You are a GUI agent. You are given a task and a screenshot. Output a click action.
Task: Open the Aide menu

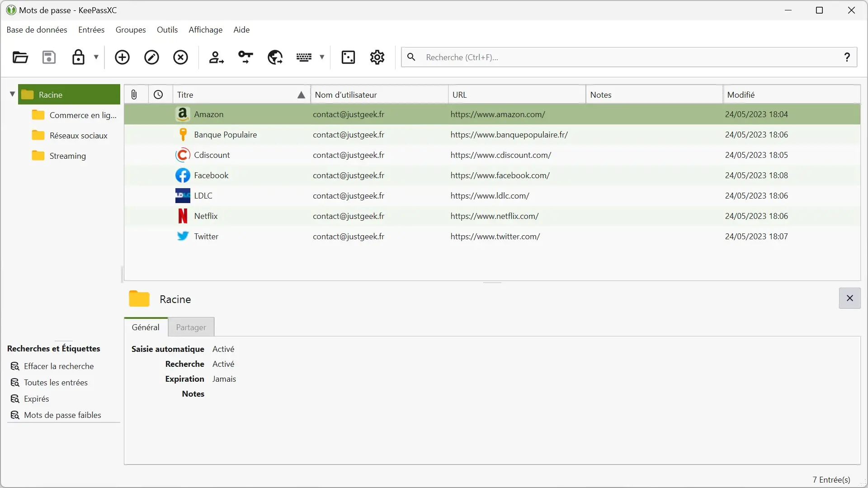point(241,30)
